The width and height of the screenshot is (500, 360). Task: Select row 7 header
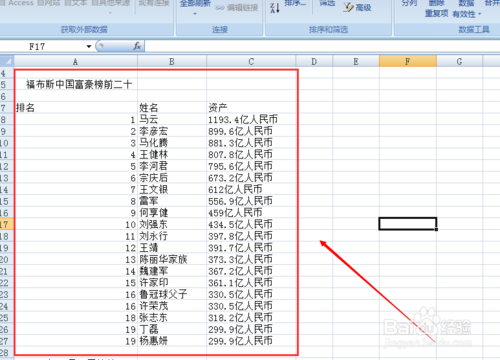click(x=7, y=108)
